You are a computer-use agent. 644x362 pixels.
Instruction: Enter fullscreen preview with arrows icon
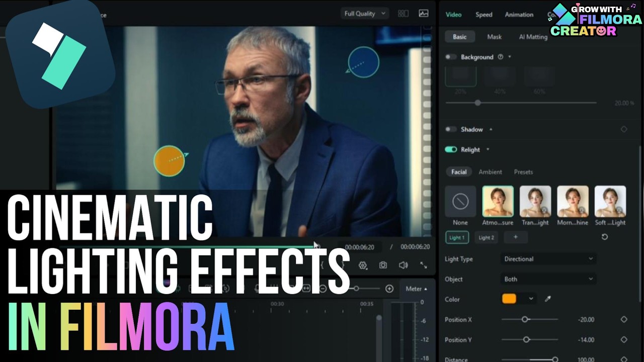[x=423, y=265]
